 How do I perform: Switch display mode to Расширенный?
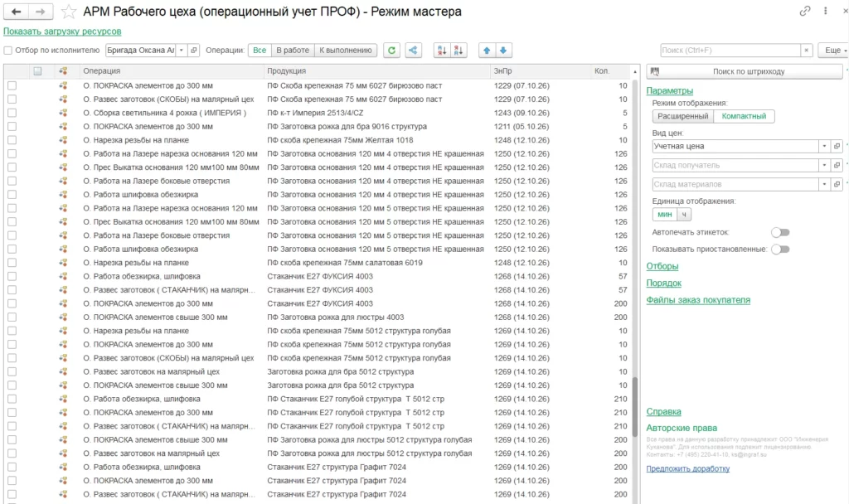point(683,116)
